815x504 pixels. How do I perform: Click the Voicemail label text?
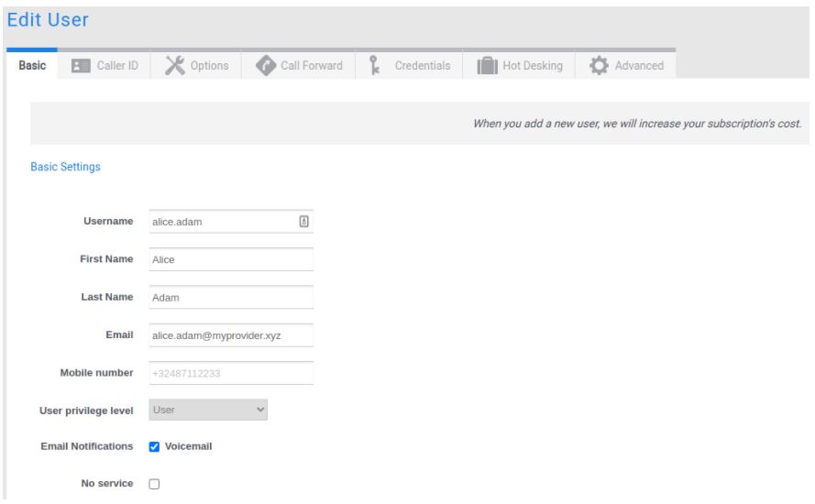point(189,447)
